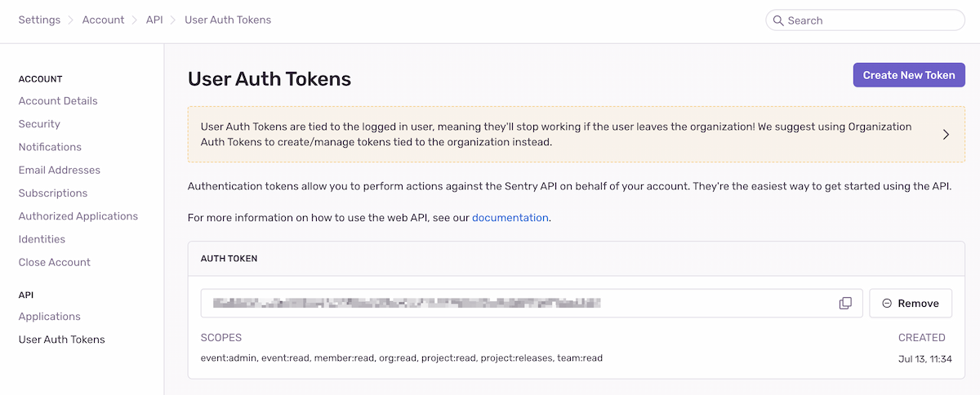Screen dimensions: 980x395
Task: Select Email Addresses in sidebar
Action: [x=60, y=171]
